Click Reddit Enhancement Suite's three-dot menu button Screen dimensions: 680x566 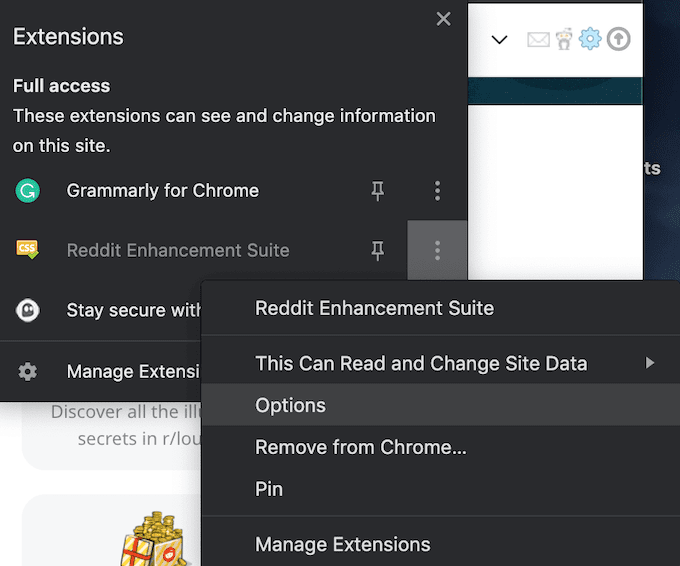pyautogui.click(x=437, y=251)
